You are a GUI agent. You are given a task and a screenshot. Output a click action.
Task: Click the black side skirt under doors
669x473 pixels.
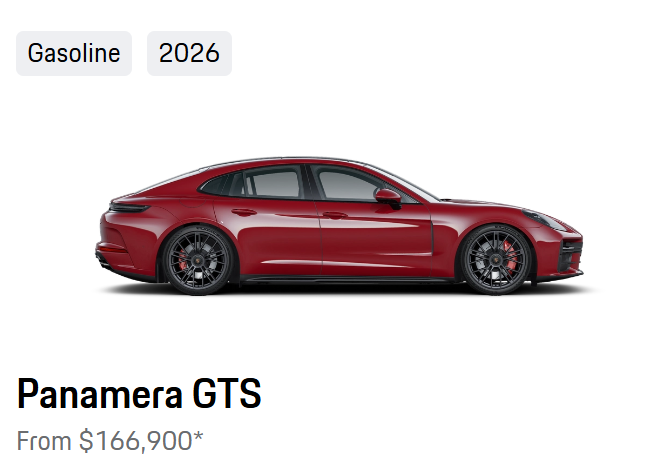tap(346, 280)
